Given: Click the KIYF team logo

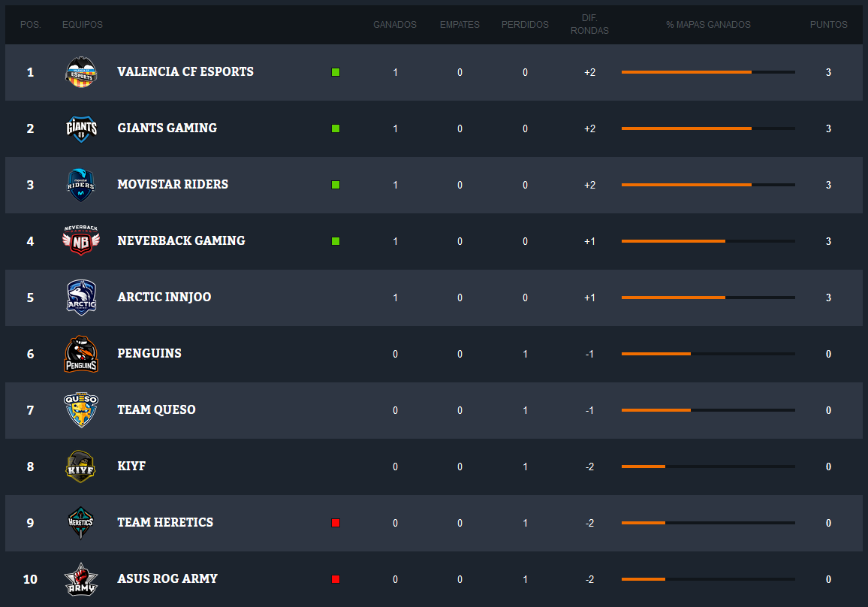Looking at the screenshot, I should point(81,467).
